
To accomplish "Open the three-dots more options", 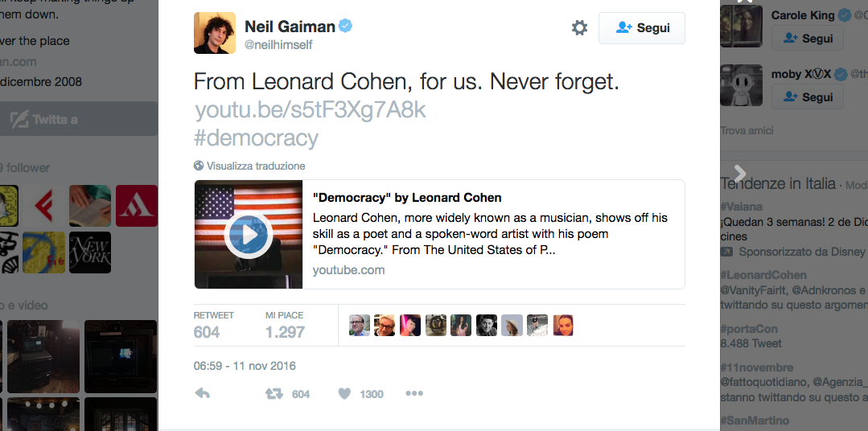I will click(x=414, y=394).
